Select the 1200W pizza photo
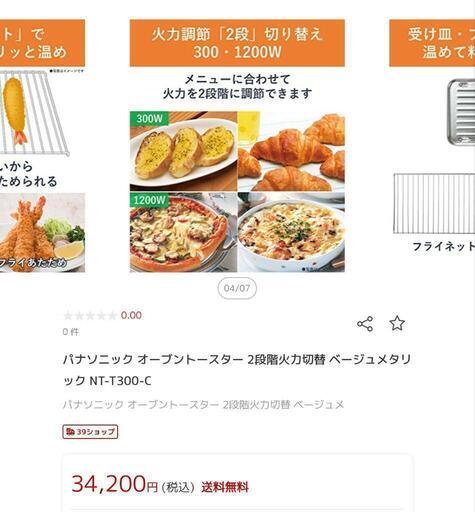 pos(183,232)
